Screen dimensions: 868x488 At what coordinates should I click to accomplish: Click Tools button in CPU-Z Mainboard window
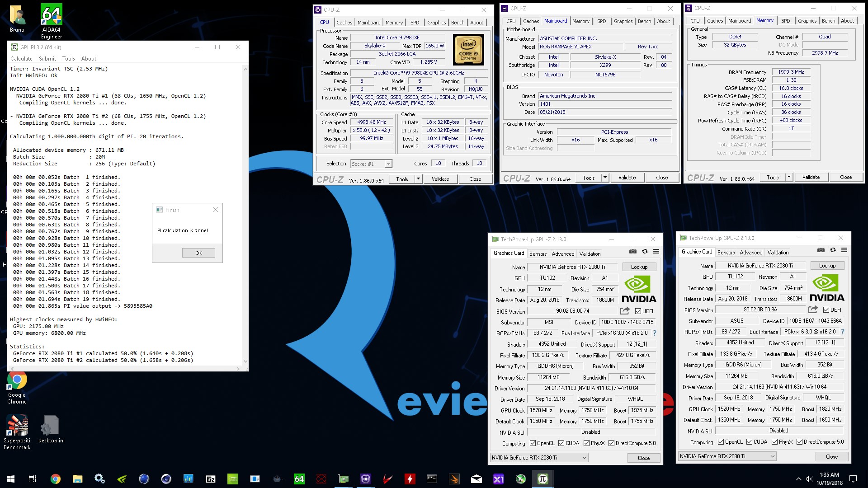pyautogui.click(x=589, y=178)
